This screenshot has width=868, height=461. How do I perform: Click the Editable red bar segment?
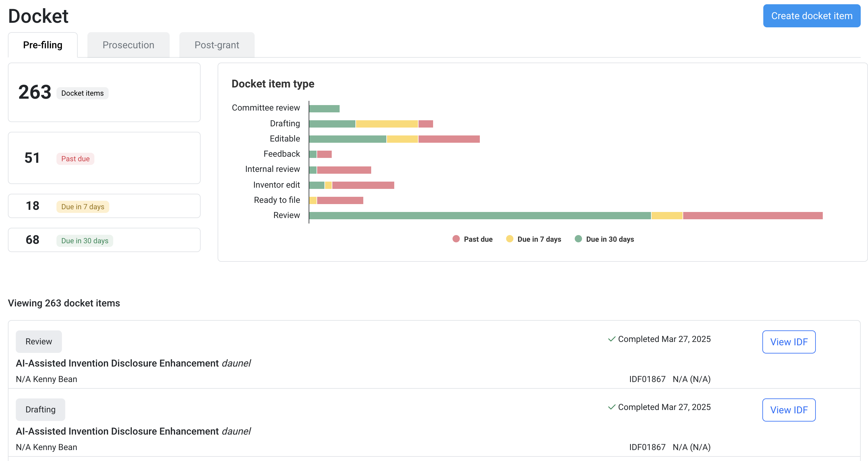[449, 139]
